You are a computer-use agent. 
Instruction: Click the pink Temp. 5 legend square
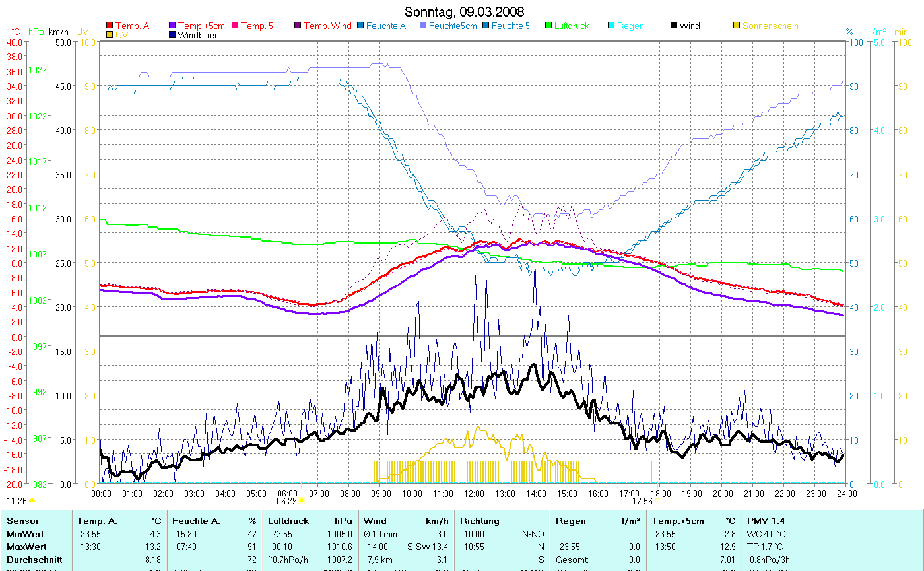coord(235,26)
